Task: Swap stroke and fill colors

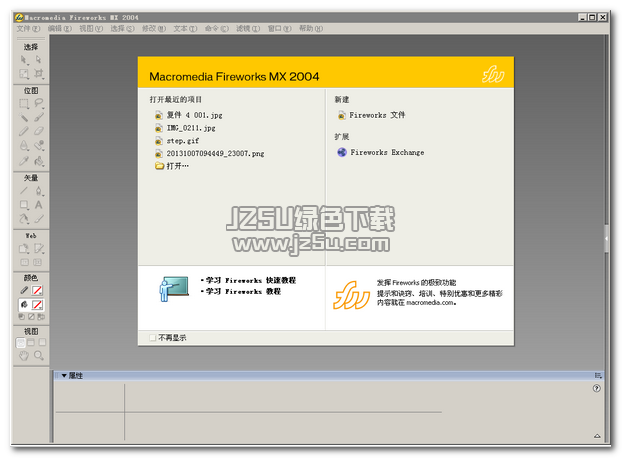Action: pyautogui.click(x=41, y=316)
